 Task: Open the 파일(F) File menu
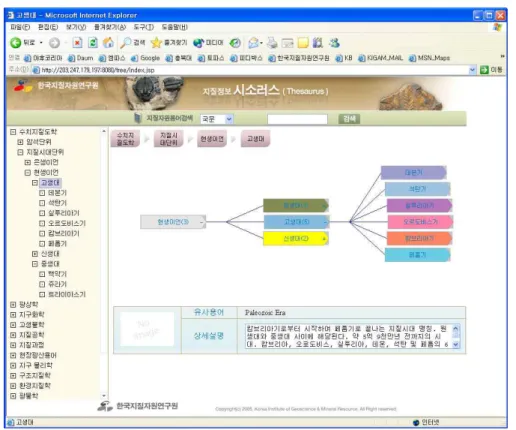click(x=20, y=27)
